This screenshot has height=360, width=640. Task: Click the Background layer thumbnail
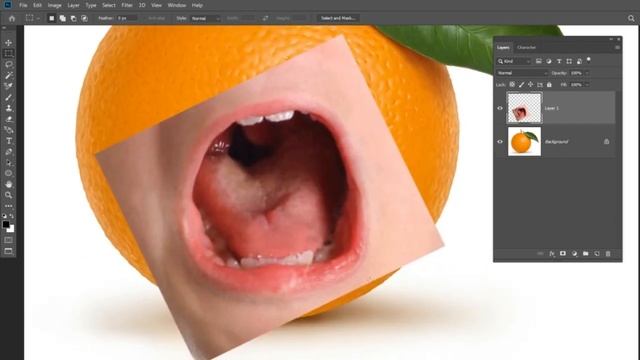point(524,142)
